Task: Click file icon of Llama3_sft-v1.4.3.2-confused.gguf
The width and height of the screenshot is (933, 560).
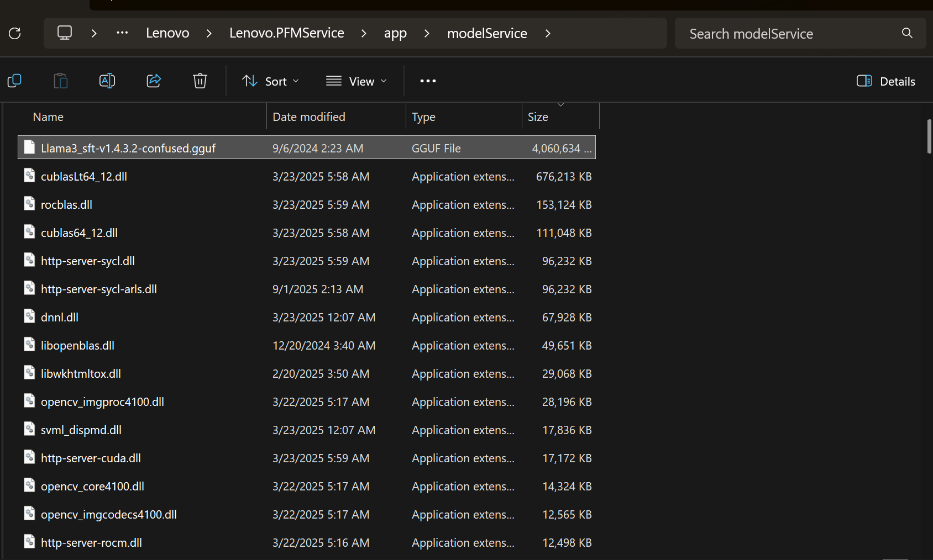Action: point(29,147)
